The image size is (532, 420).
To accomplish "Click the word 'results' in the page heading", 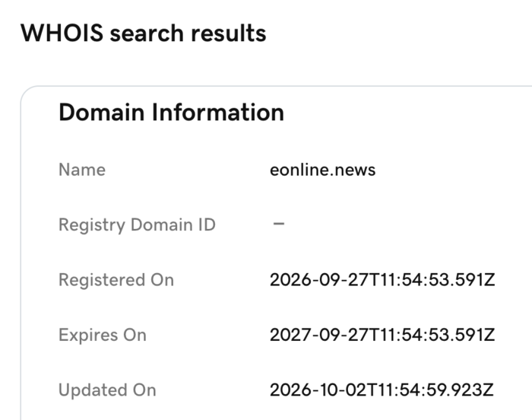I will pos(228,33).
